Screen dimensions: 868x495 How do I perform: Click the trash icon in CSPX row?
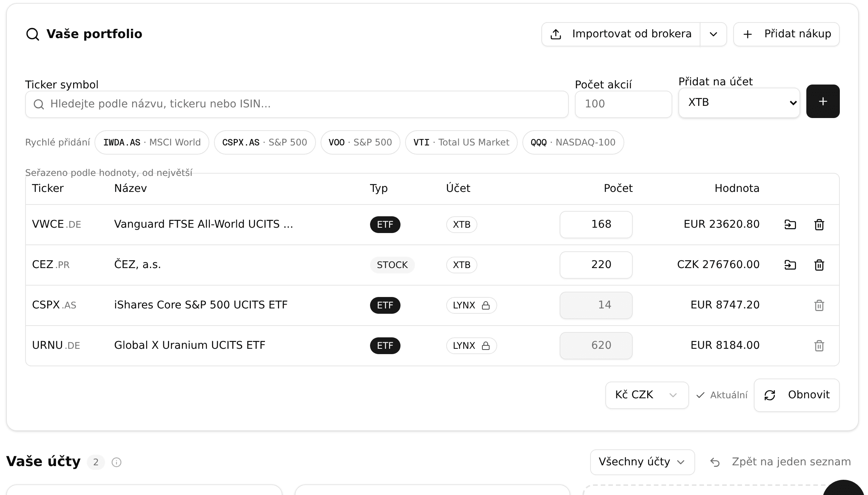pos(819,305)
